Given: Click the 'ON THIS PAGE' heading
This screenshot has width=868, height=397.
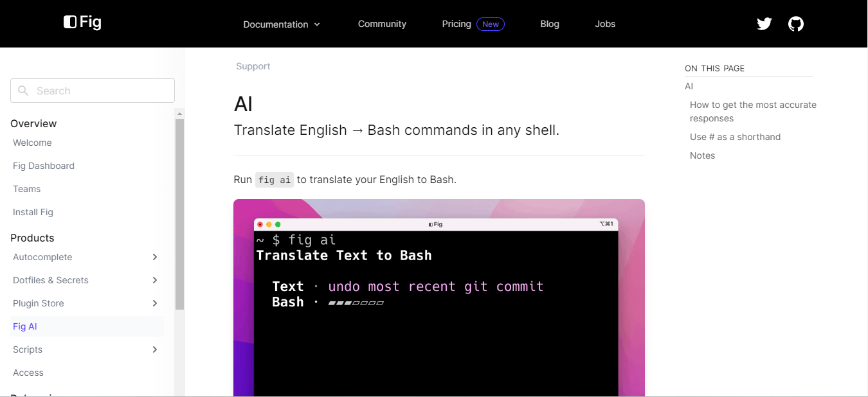Looking at the screenshot, I should point(714,68).
